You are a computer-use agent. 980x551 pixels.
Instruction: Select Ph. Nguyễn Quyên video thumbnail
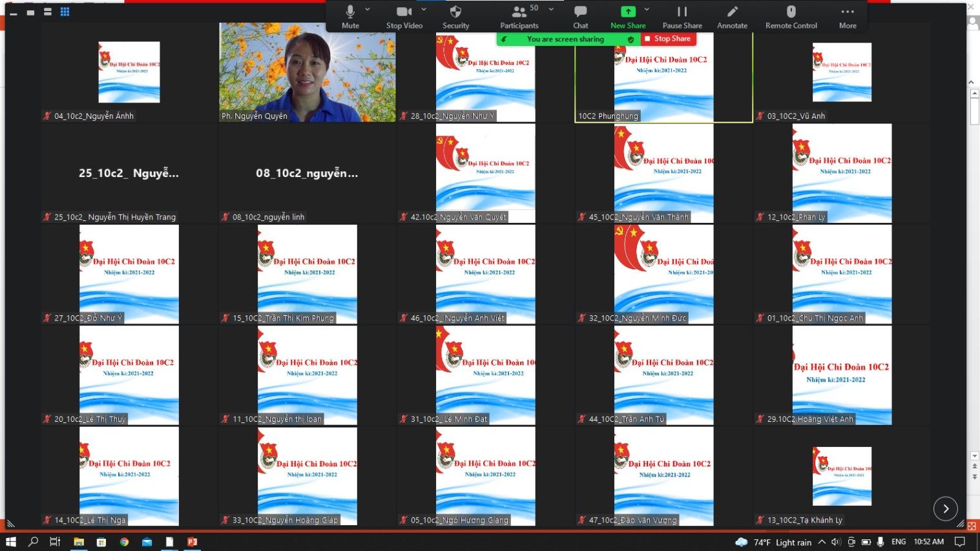(x=308, y=72)
